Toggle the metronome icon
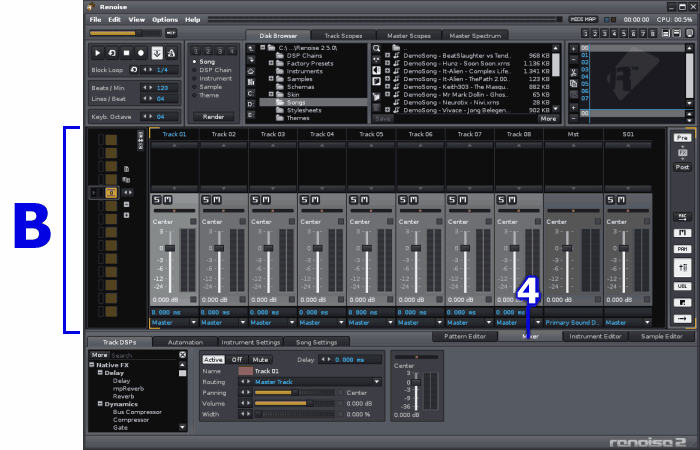The image size is (700, 450). (171, 53)
